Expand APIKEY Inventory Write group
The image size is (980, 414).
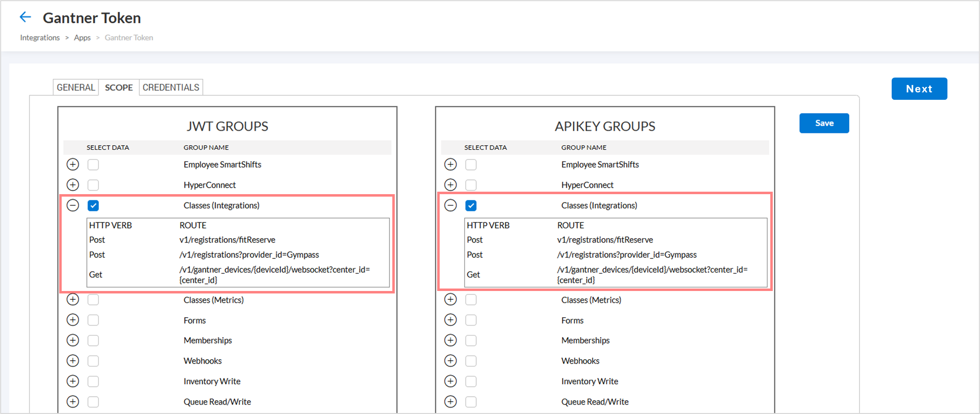(451, 381)
